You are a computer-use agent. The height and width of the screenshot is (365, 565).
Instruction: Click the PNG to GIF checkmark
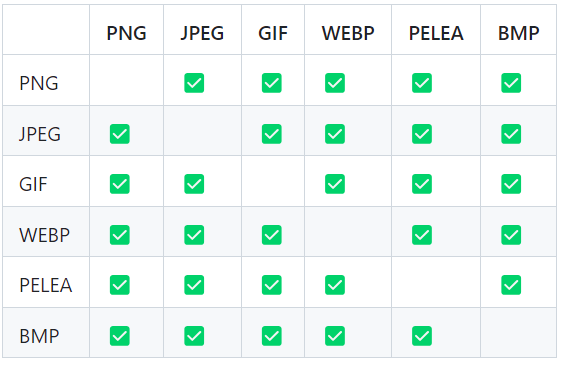[x=271, y=83]
